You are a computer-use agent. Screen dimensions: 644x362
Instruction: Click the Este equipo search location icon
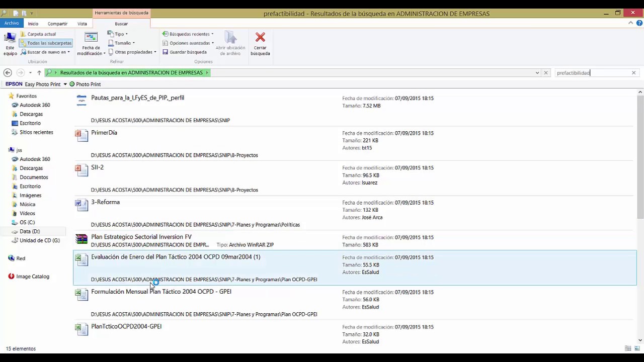[x=10, y=44]
